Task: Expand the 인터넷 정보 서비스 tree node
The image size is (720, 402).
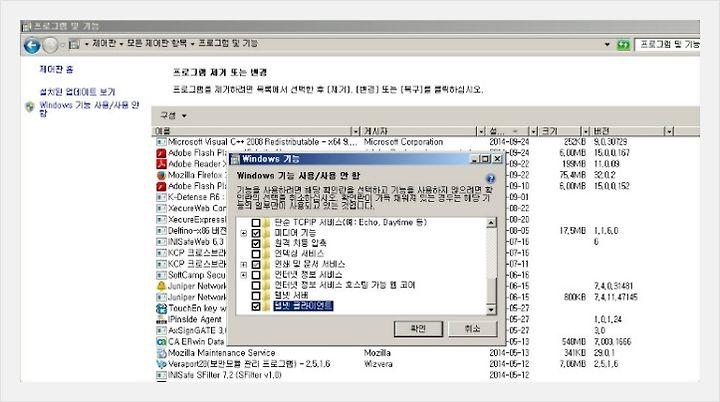Action: (244, 275)
